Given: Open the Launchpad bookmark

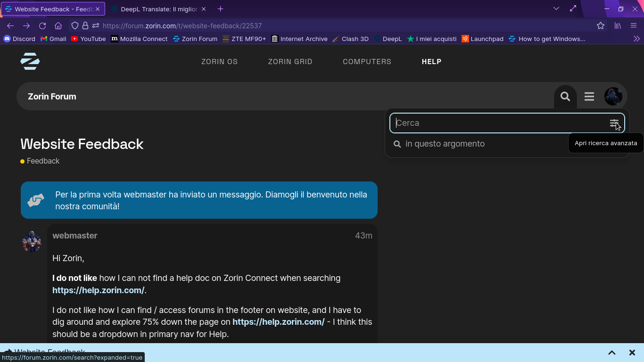Looking at the screenshot, I should tap(482, 39).
